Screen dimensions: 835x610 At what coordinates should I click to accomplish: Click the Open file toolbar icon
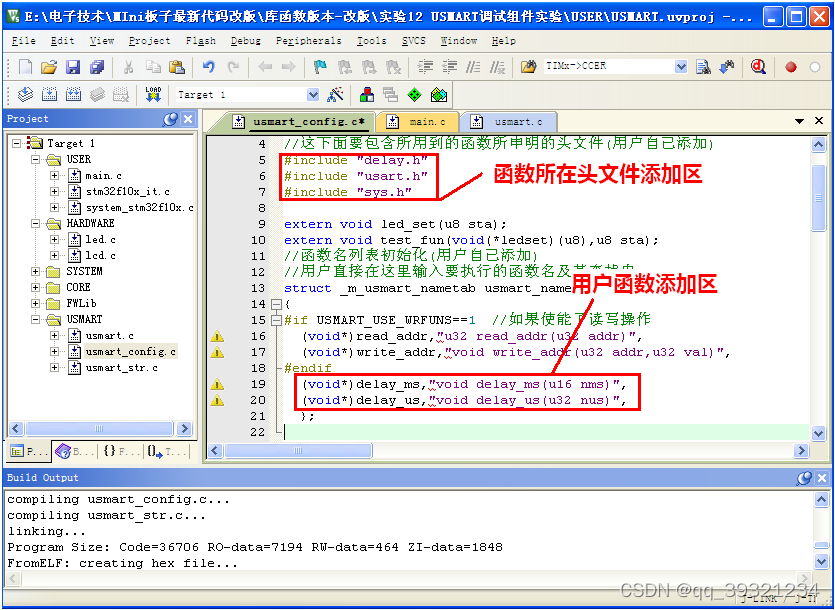[48, 67]
